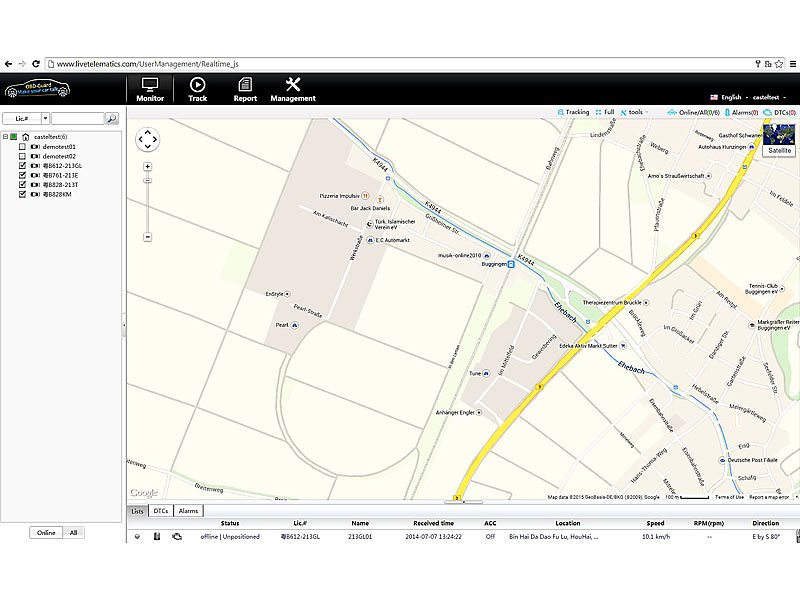The height and width of the screenshot is (600, 800).
Task: Collapse the left panel with splitter handle
Action: point(124,324)
